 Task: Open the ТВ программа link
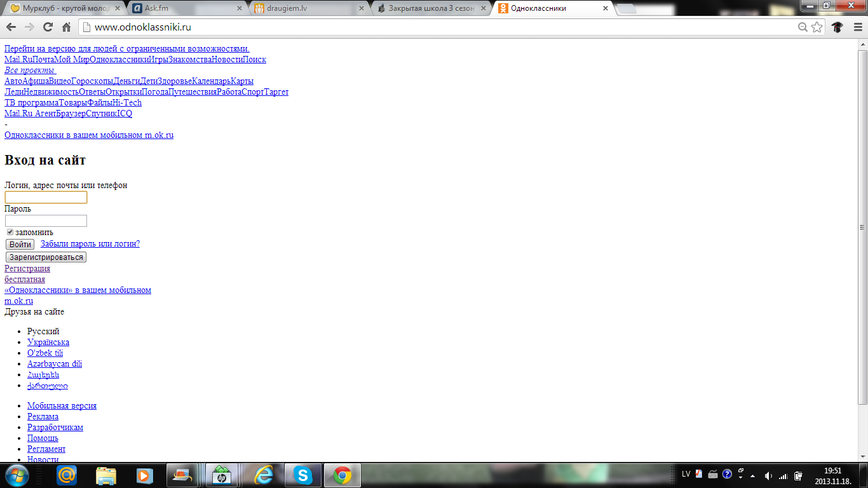(x=32, y=103)
